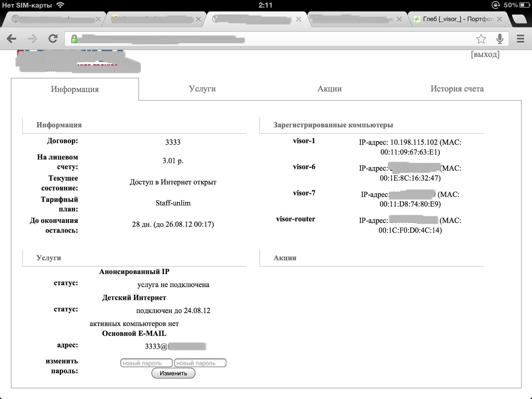The height and width of the screenshot is (399, 532).
Task: Click the 'подключен до 24.08.12' status text
Action: [x=173, y=311]
